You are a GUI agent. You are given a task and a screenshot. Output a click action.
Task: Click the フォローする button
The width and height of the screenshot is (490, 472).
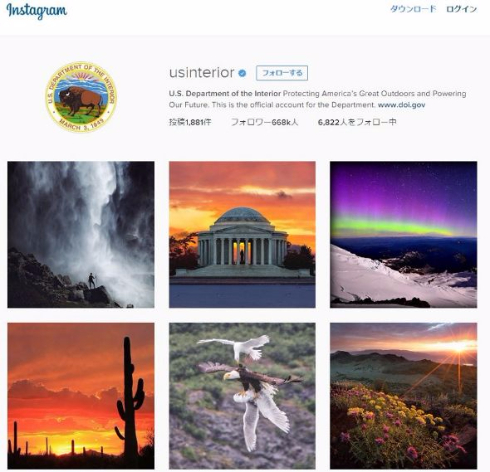click(282, 73)
